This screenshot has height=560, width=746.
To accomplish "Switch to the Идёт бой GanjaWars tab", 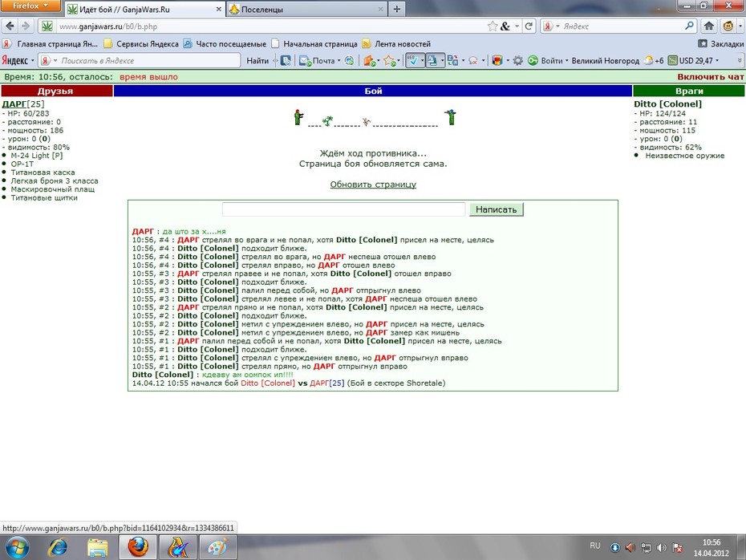I will [144, 9].
